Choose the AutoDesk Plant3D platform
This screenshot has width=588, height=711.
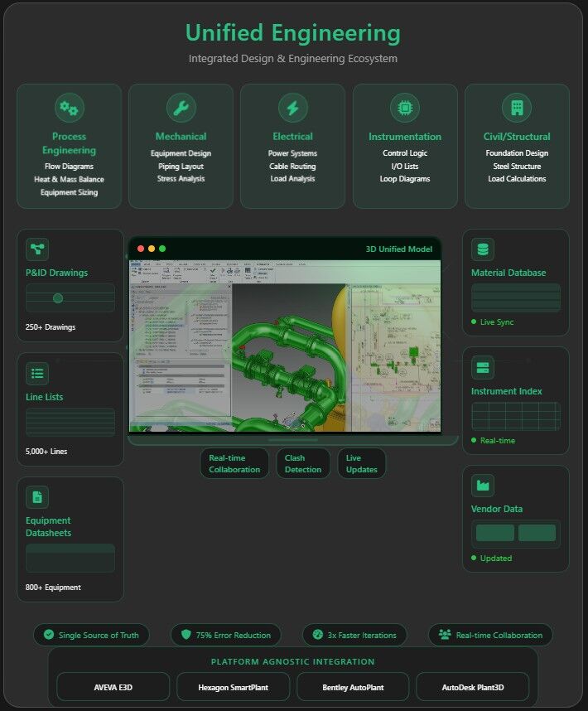[x=472, y=687]
